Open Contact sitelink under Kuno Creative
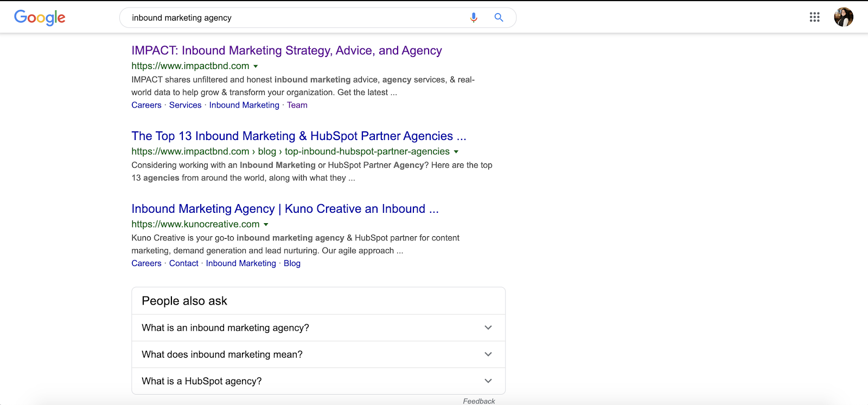 click(x=184, y=263)
